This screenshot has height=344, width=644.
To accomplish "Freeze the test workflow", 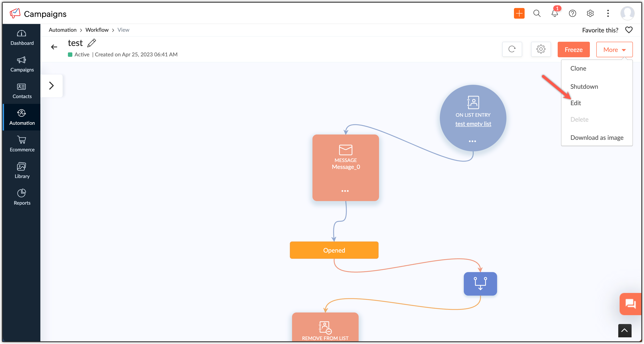I will [573, 49].
